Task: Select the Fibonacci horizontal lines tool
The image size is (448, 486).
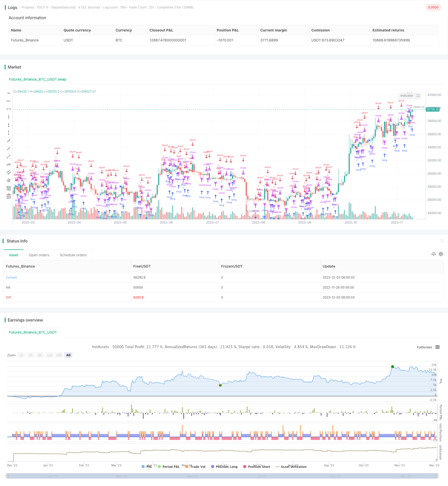Action: pos(9,188)
